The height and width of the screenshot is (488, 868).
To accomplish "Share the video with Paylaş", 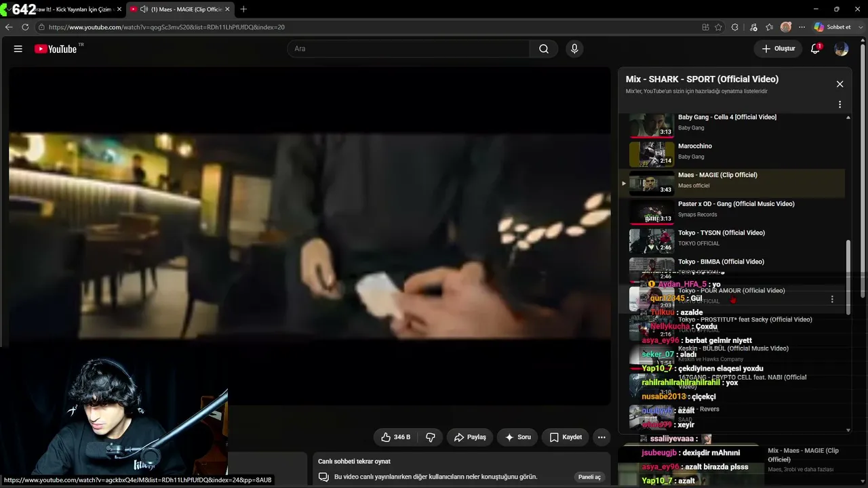I will pos(470,437).
